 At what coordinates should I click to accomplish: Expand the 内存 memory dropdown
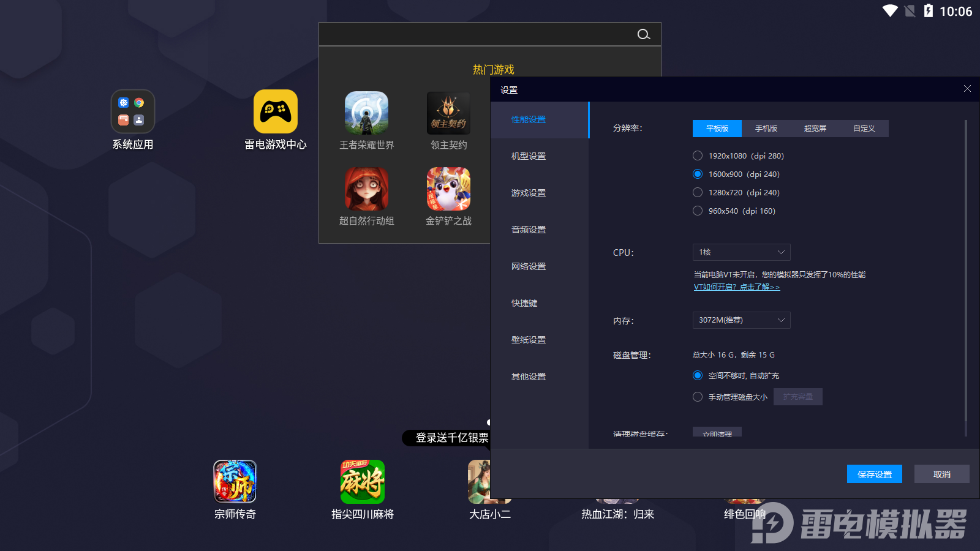click(x=742, y=320)
